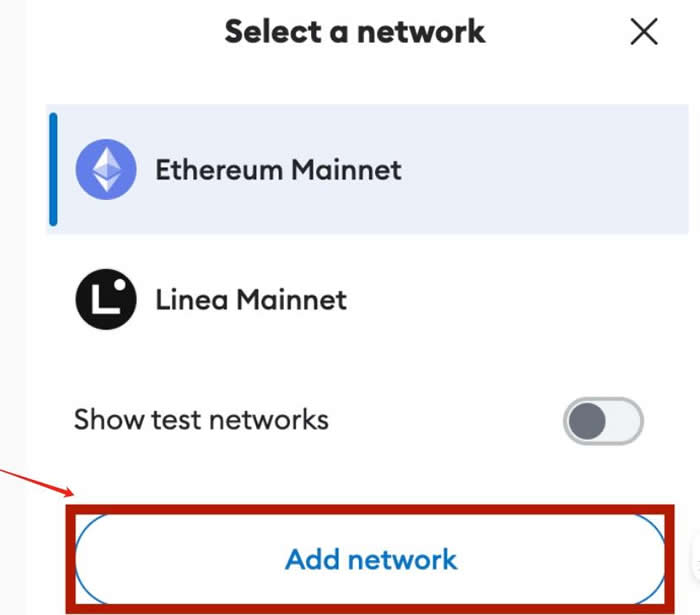Click the Show test networks label
This screenshot has height=615, width=700.
click(201, 420)
